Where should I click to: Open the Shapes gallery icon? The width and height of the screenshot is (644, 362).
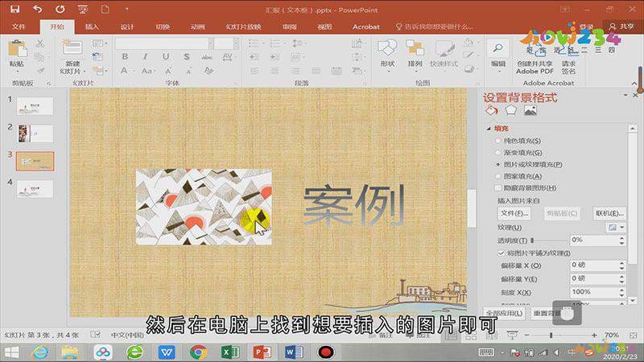click(x=387, y=48)
